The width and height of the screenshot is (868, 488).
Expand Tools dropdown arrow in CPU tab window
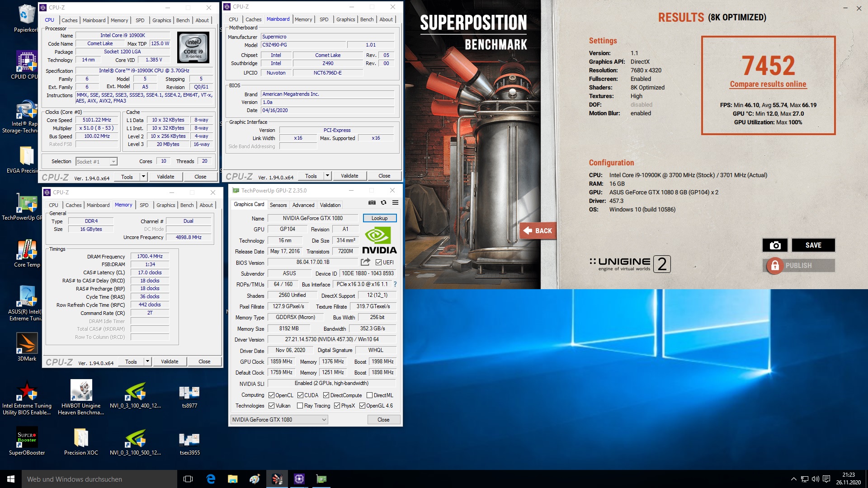click(144, 177)
